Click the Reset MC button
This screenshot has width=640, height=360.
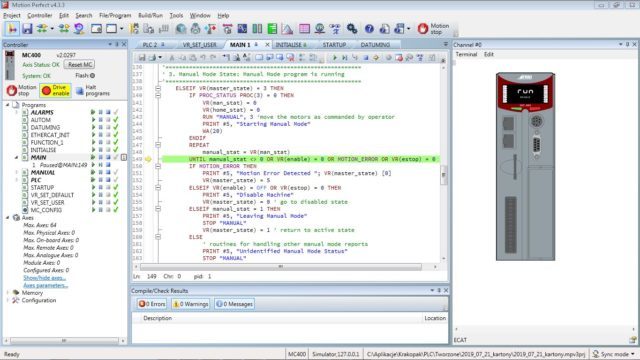(80, 64)
